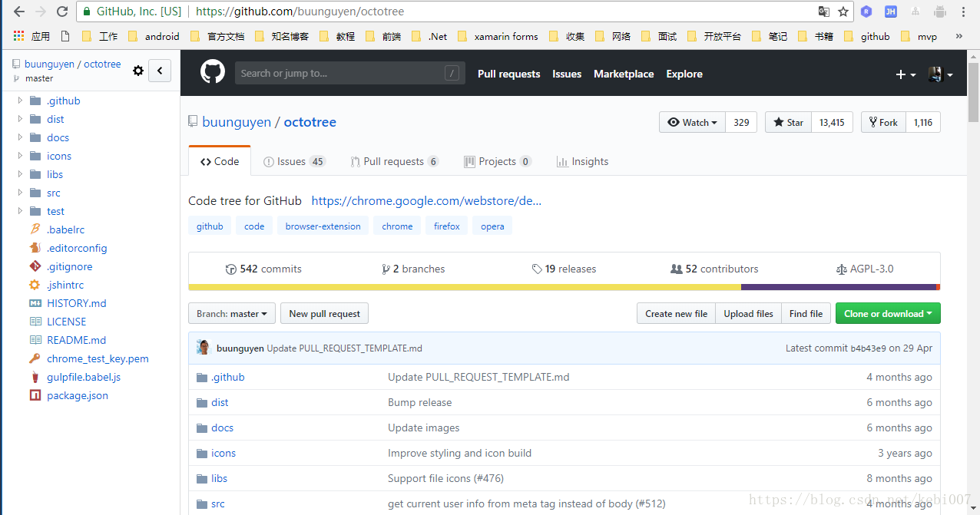Expand the dist folder in sidebar
980x515 pixels.
20,119
